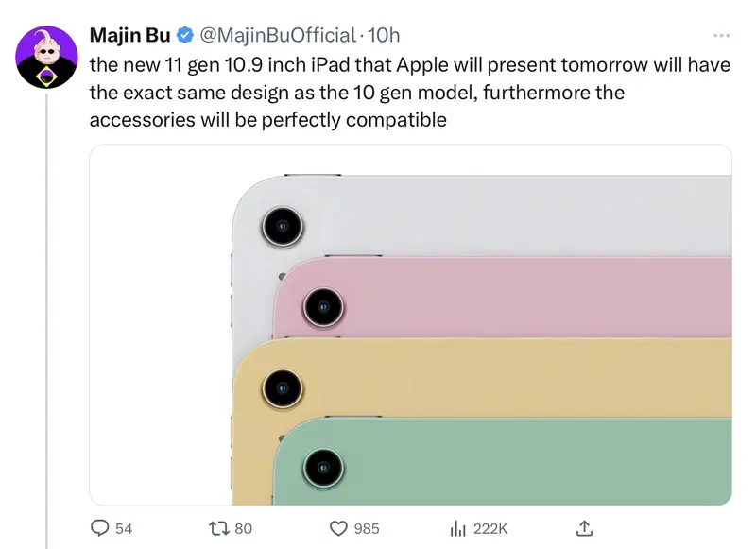The image size is (756, 549).
Task: Open the view analytics bar chart icon
Action: [458, 529]
